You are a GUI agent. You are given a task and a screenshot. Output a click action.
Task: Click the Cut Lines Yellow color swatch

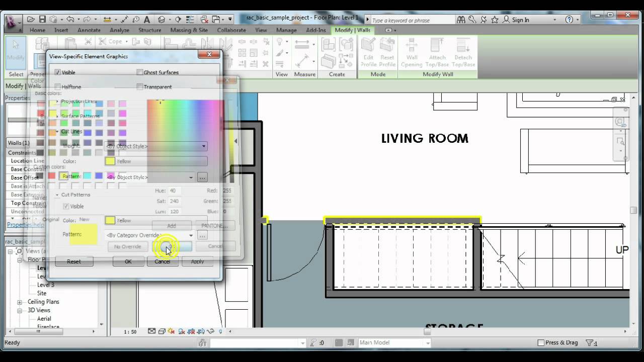[110, 161]
